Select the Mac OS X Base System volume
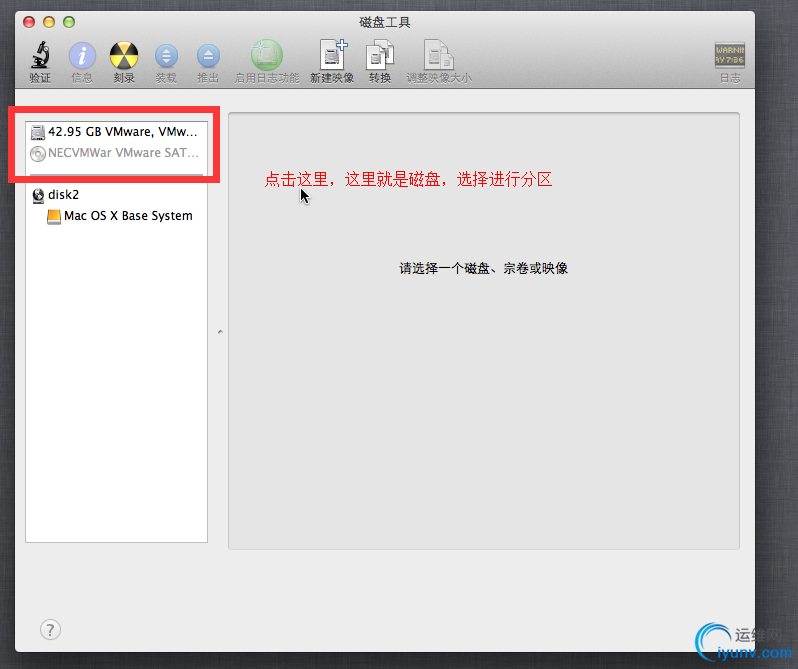This screenshot has width=798, height=669. pos(117,216)
